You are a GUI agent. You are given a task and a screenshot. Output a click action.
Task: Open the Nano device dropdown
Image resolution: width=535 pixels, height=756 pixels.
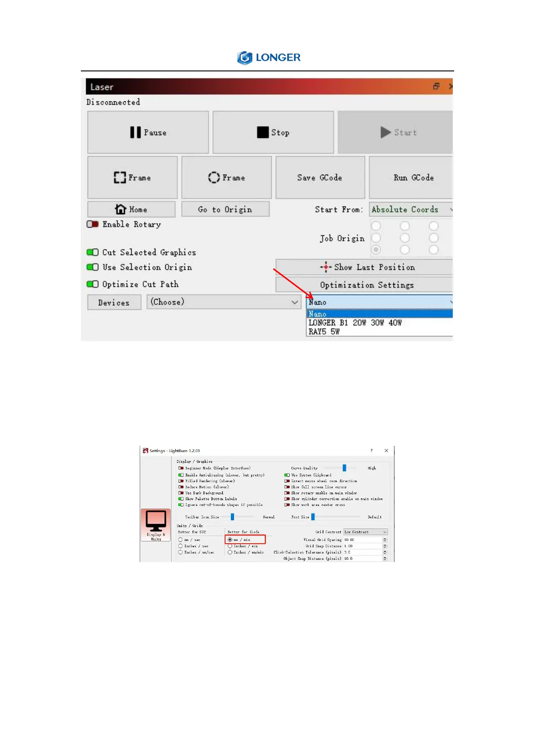380,302
